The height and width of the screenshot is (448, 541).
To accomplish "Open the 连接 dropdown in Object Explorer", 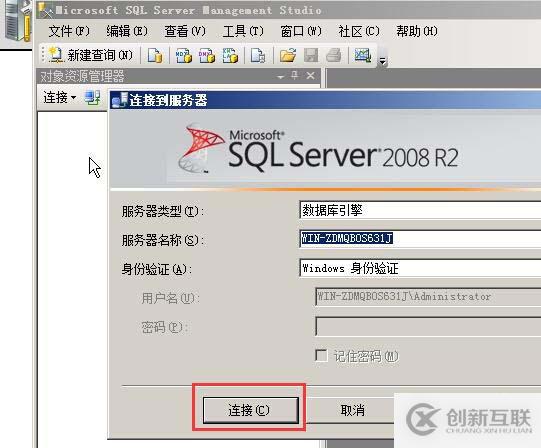I will coord(59,98).
